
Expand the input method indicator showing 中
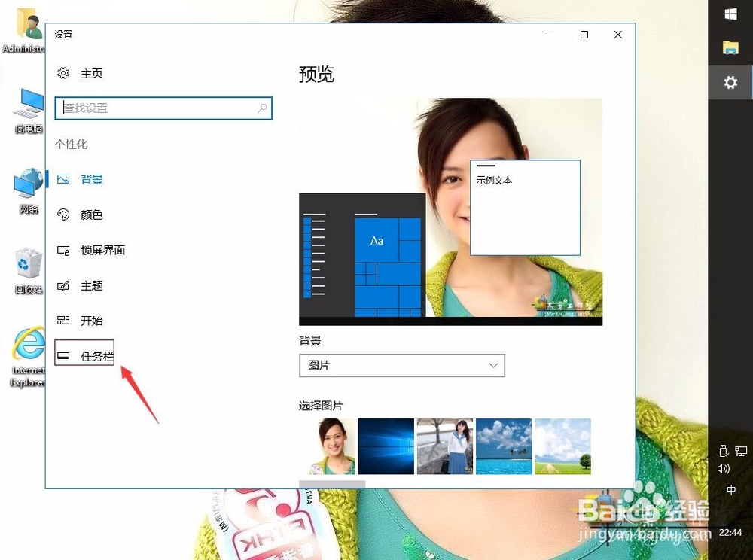pos(730,489)
